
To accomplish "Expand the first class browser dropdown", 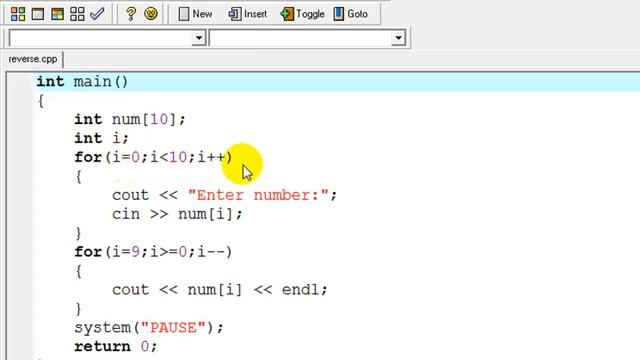I will pyautogui.click(x=199, y=38).
